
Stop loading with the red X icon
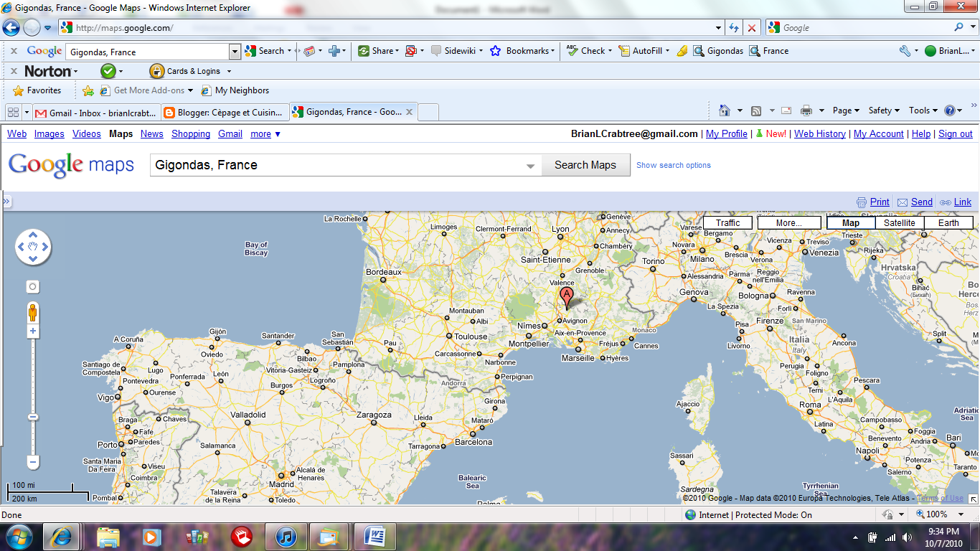point(751,28)
